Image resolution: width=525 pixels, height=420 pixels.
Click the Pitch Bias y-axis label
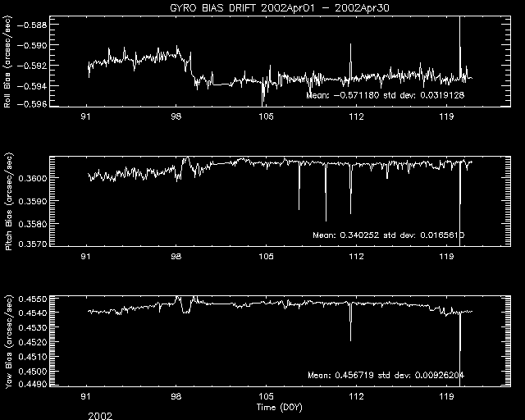tap(8, 201)
